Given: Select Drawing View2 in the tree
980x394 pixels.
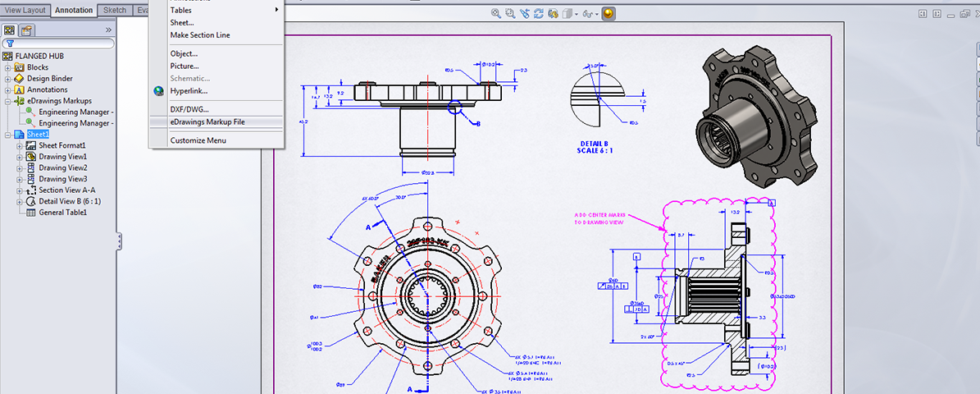Looking at the screenshot, I should click(62, 167).
